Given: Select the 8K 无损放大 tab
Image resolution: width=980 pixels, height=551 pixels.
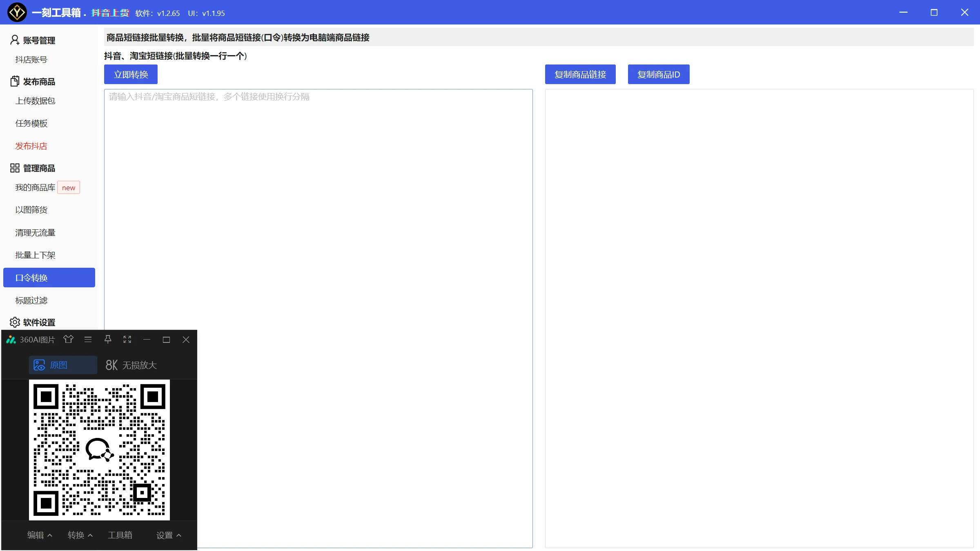Looking at the screenshot, I should tap(131, 364).
